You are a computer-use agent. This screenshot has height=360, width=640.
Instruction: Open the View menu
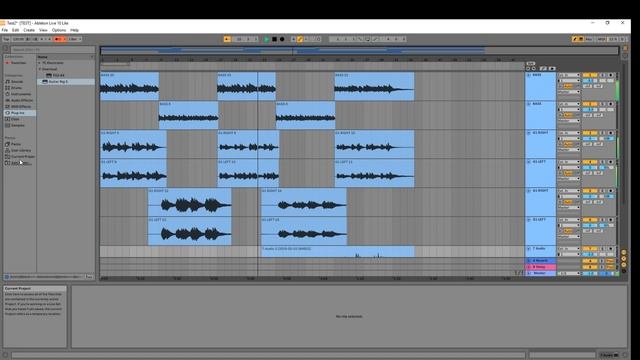(43, 30)
